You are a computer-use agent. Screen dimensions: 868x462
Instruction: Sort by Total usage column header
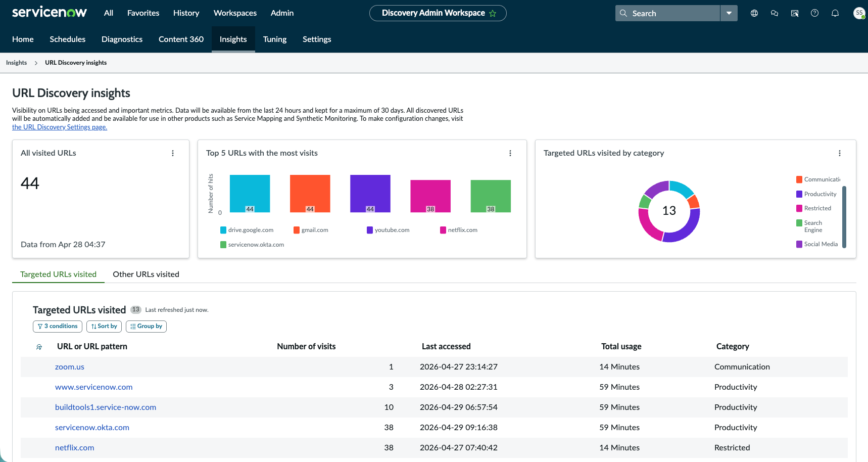tap(621, 347)
